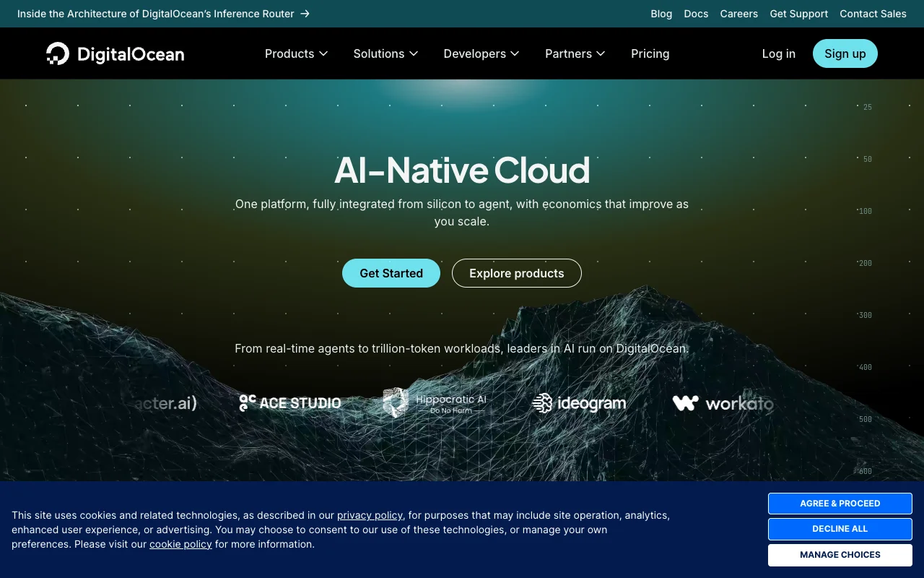Open the Developers menu
This screenshot has height=578, width=924.
point(481,53)
